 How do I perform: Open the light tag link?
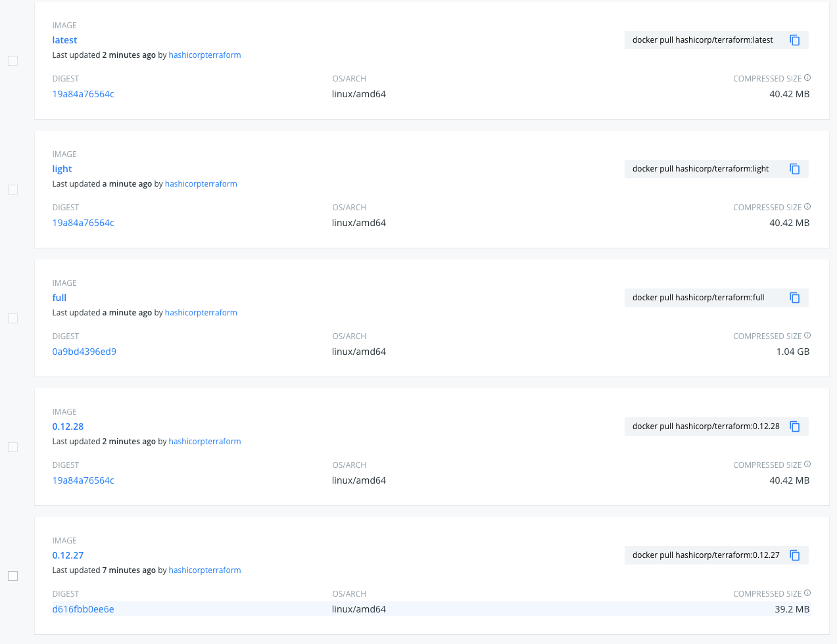click(x=62, y=169)
